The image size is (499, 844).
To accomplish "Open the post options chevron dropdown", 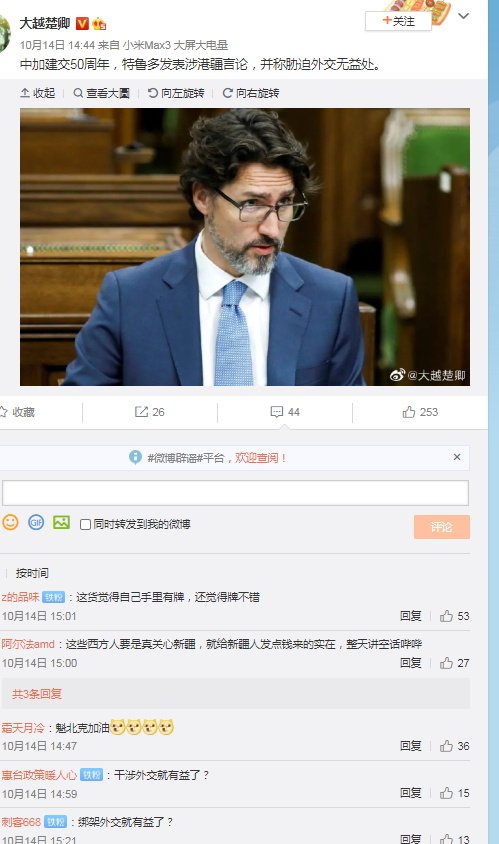I will click(x=463, y=16).
